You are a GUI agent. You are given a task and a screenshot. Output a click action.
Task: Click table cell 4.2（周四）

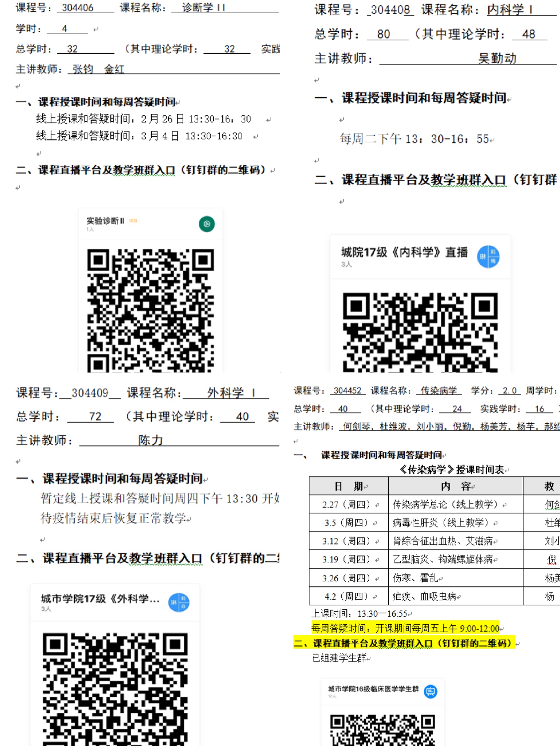tap(349, 596)
